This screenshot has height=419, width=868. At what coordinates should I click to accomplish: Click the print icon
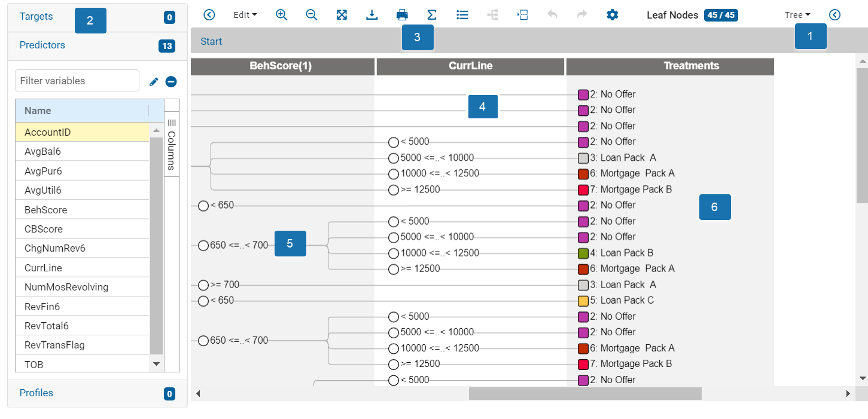[x=402, y=15]
